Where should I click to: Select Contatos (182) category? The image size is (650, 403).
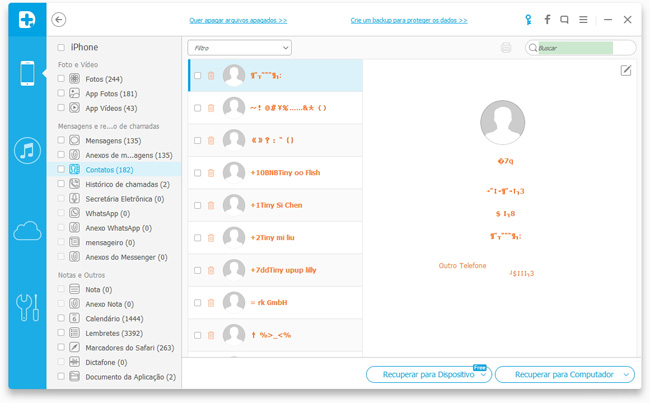(114, 170)
